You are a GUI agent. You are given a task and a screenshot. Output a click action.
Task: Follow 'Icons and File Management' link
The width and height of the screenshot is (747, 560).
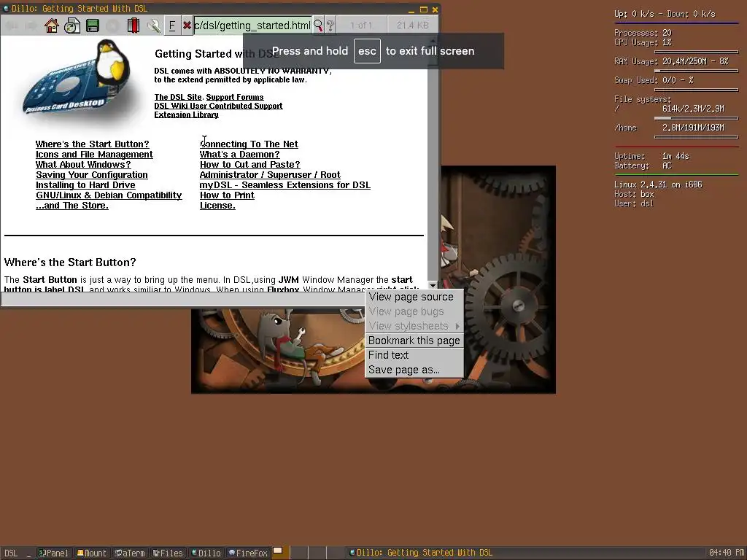click(94, 155)
